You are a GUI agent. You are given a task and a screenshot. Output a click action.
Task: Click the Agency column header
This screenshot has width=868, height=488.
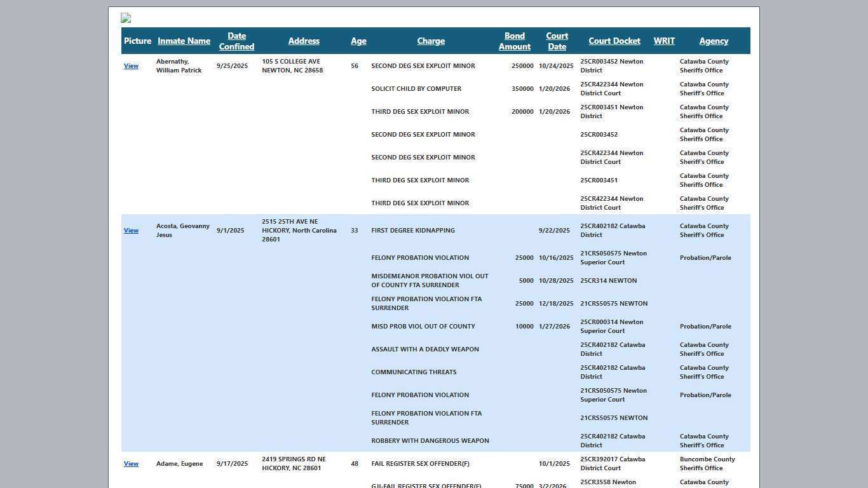714,41
